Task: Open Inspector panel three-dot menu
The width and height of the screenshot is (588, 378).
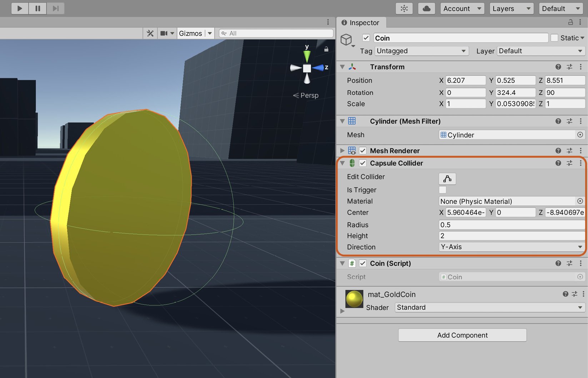Action: tap(580, 22)
